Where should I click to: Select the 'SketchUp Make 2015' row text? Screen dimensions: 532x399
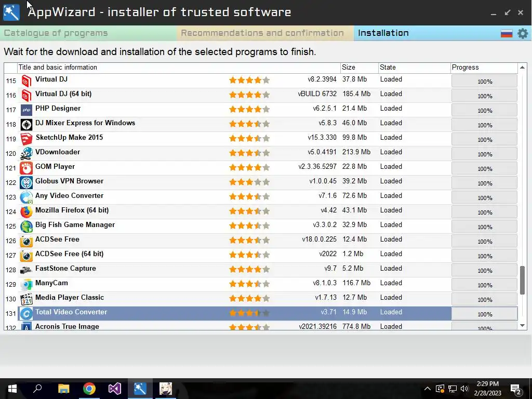pyautogui.click(x=69, y=138)
